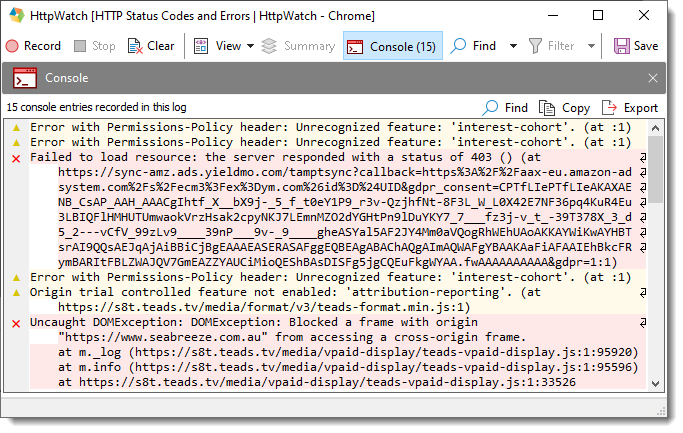Click the toolbar Find magnifier button
Viewport: 683px width, 433px height.
click(473, 46)
